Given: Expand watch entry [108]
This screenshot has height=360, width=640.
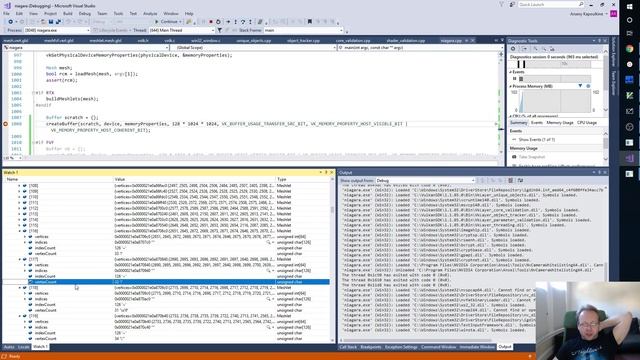Looking at the screenshot, I should click(x=19, y=186).
